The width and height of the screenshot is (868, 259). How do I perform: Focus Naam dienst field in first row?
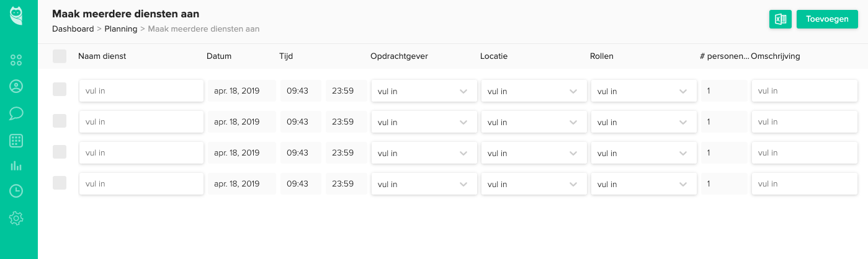tap(141, 90)
